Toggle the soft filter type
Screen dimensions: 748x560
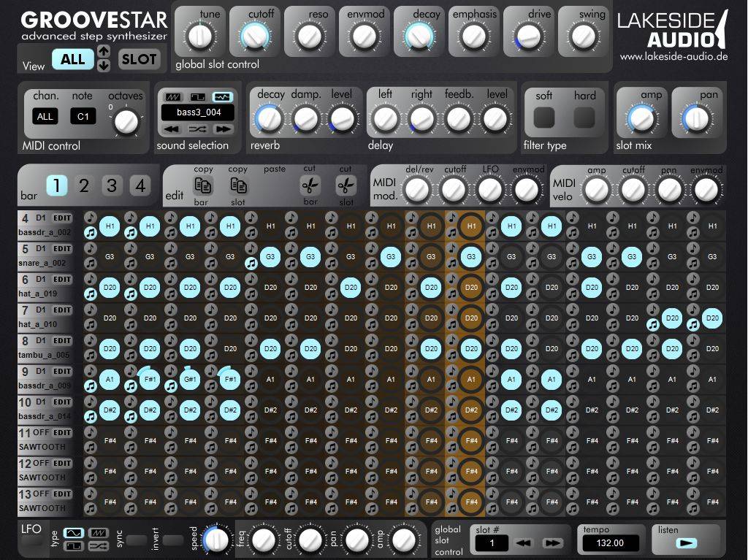pos(544,117)
